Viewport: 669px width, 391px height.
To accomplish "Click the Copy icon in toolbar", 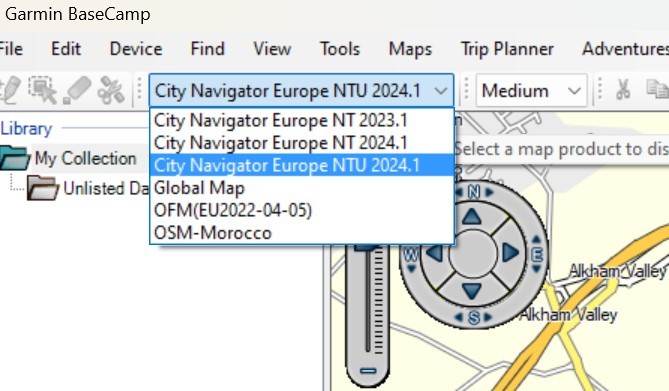I will click(x=658, y=90).
